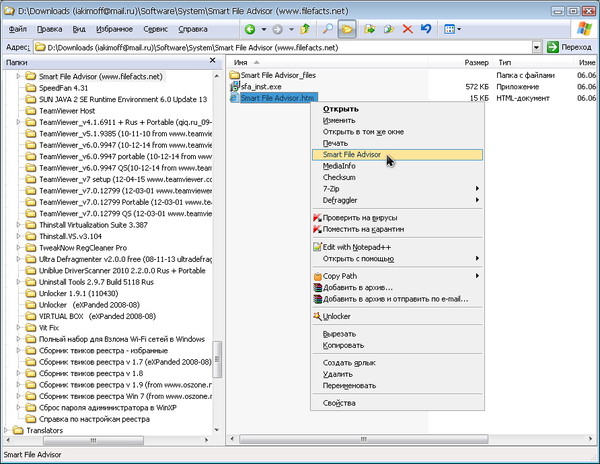
Task: Expand the TeamViewer_v4.1.6911 tree node
Action: point(18,122)
